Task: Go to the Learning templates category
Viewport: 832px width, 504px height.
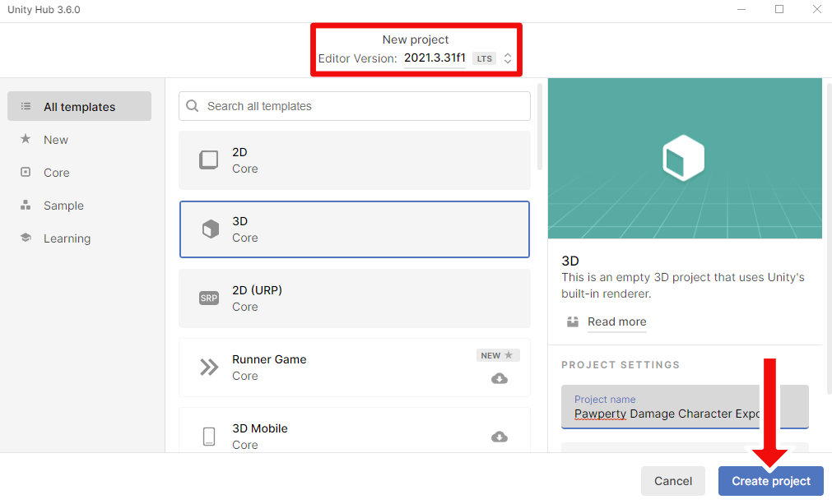Action: point(67,238)
